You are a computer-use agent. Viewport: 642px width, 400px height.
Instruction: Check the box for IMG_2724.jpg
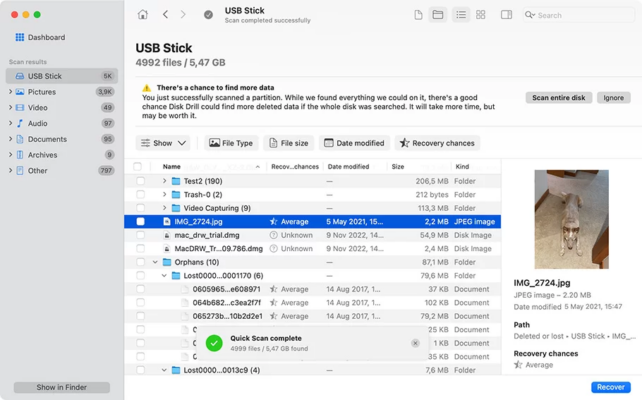140,221
